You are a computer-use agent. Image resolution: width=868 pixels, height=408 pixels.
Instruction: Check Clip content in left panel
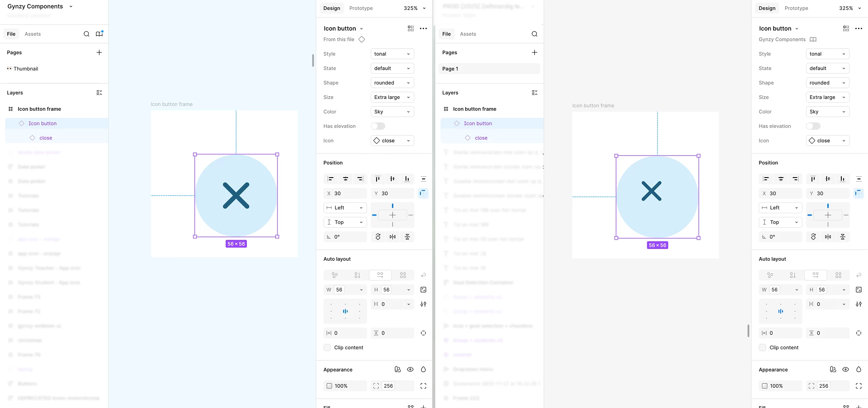327,347
